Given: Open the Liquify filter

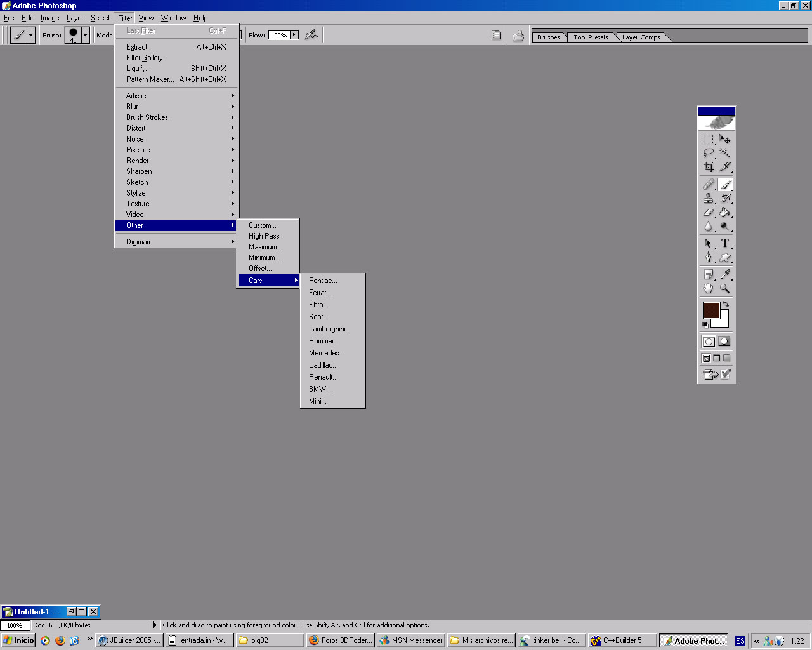Looking at the screenshot, I should point(176,69).
